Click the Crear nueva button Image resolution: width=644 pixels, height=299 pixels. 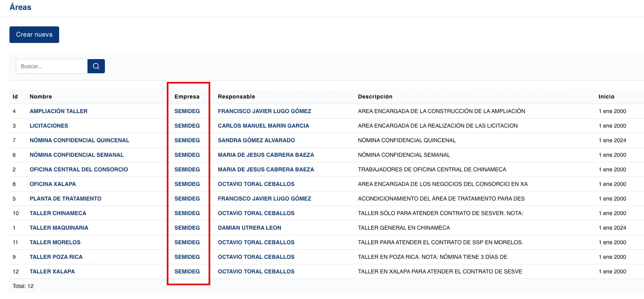pos(34,35)
